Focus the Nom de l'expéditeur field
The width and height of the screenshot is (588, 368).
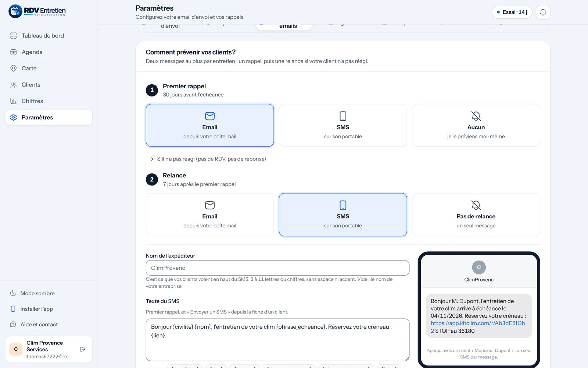(x=277, y=268)
